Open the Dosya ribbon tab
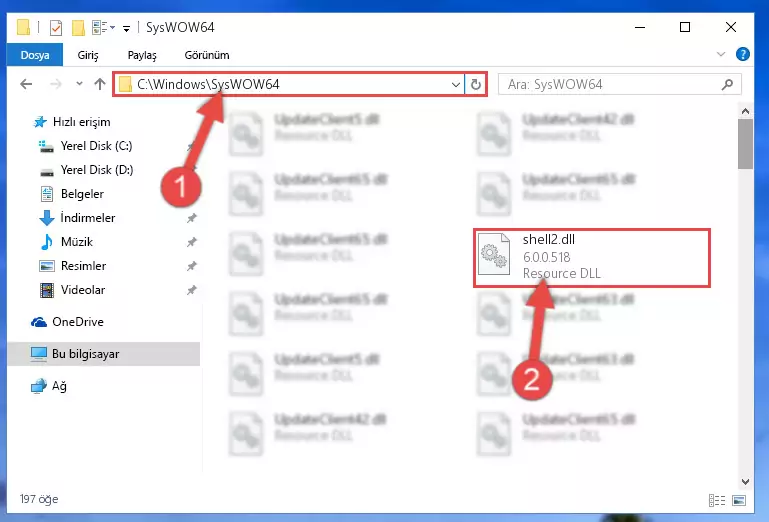 (35, 55)
